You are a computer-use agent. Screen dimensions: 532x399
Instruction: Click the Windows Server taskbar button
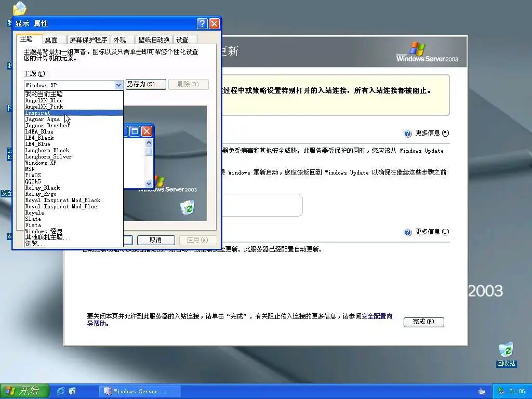140,391
